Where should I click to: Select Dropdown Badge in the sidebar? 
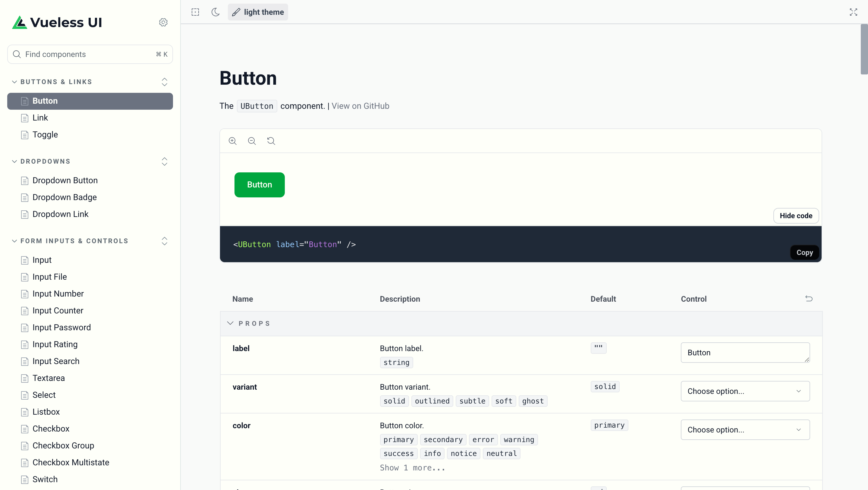pos(64,197)
